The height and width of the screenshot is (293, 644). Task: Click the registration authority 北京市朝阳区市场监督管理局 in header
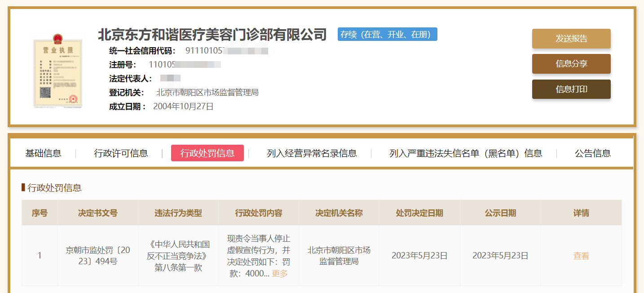(x=207, y=93)
